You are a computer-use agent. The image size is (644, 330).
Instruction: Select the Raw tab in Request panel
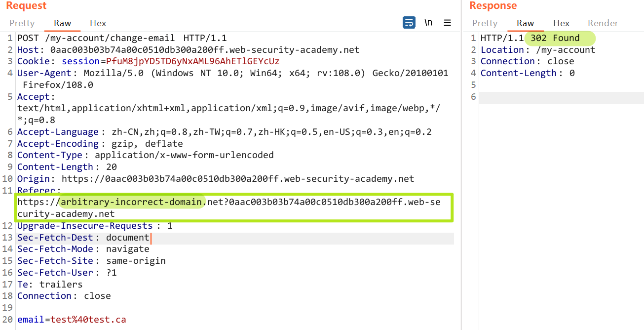(x=62, y=23)
